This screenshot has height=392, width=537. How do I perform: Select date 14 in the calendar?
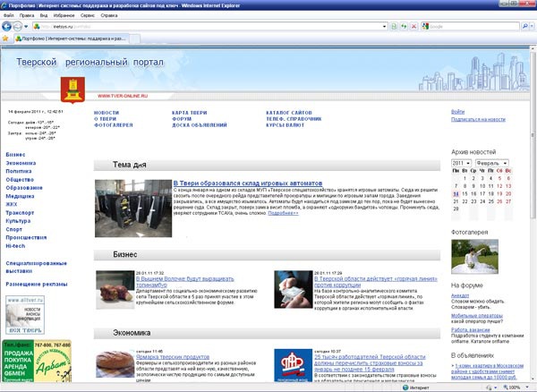tap(456, 192)
